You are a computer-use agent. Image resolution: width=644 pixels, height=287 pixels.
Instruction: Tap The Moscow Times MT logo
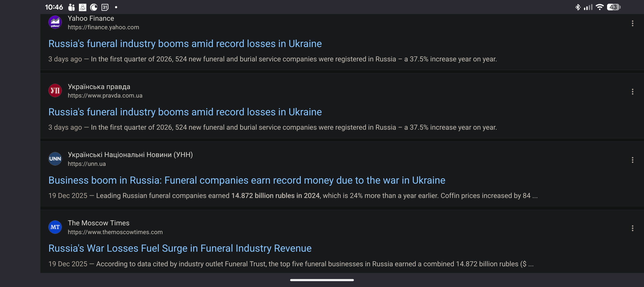(x=55, y=227)
